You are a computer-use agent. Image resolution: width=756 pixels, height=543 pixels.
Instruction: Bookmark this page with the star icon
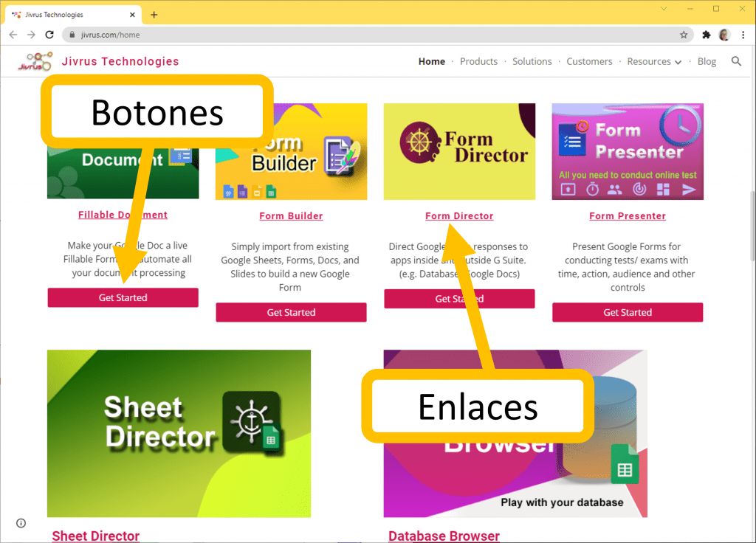coord(684,35)
